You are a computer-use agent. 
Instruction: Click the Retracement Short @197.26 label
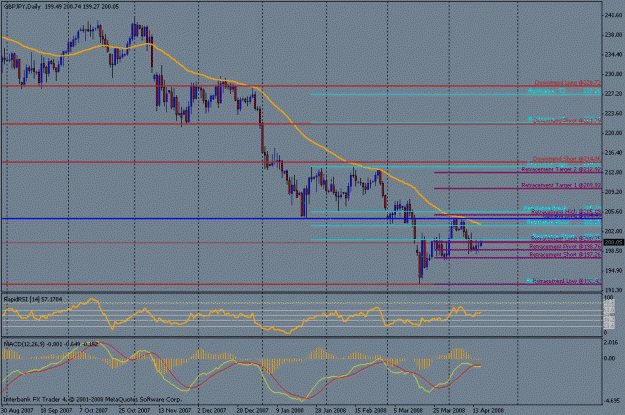click(x=565, y=254)
